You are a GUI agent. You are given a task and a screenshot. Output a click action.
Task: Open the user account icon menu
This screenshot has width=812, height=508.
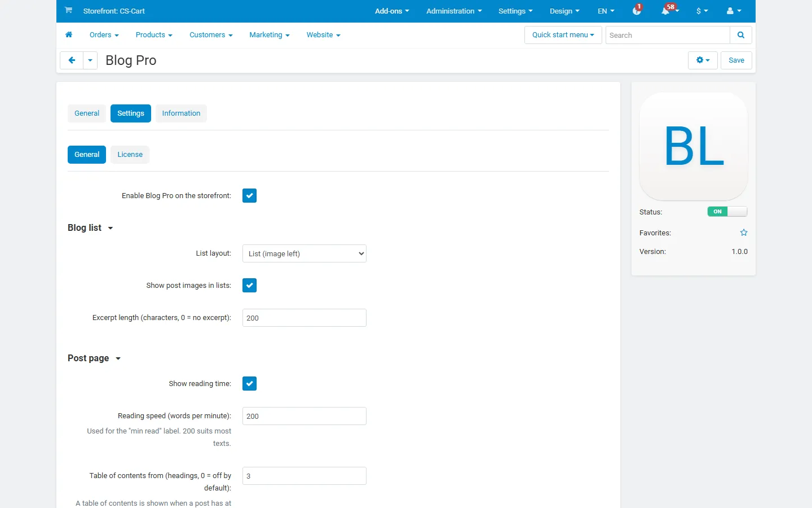(734, 11)
